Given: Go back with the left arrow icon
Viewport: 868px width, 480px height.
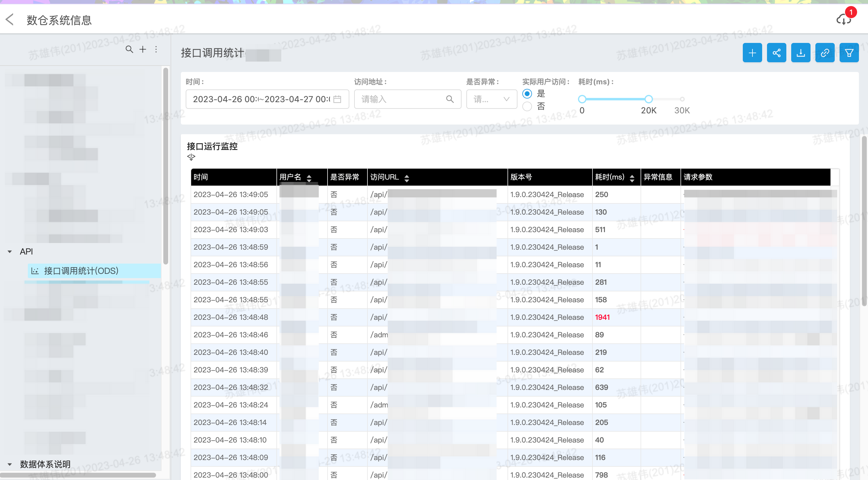Looking at the screenshot, I should tap(10, 20).
